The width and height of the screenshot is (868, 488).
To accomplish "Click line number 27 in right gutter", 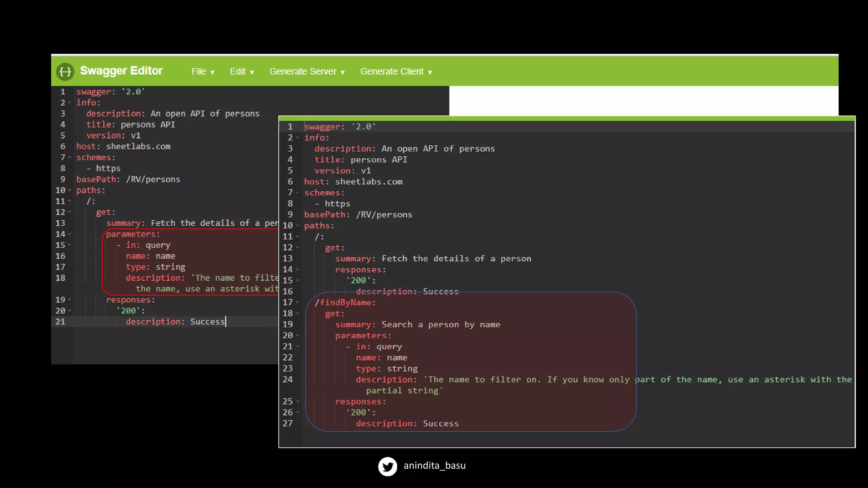I will (x=288, y=423).
